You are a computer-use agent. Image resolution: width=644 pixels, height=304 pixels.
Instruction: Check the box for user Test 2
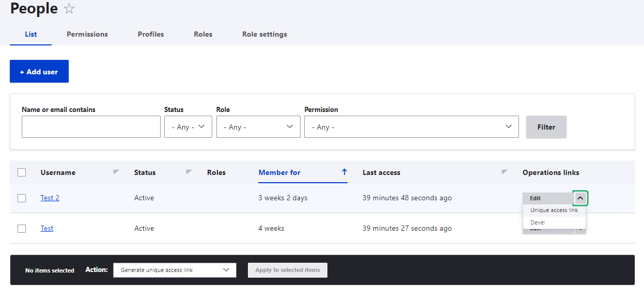(22, 198)
